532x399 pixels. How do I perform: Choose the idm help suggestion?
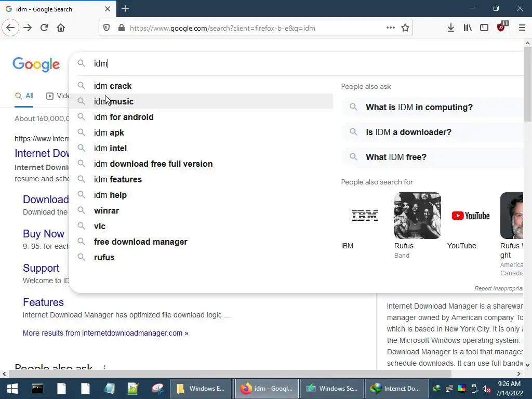point(201,195)
